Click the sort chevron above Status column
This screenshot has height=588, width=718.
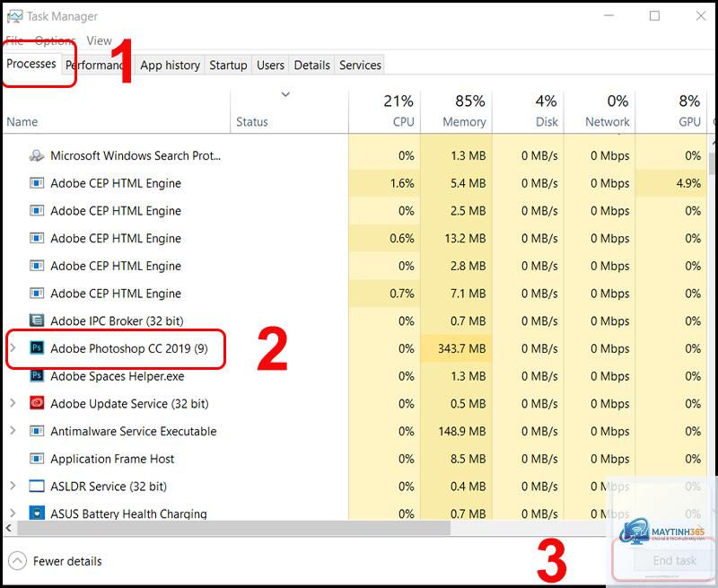coord(285,95)
